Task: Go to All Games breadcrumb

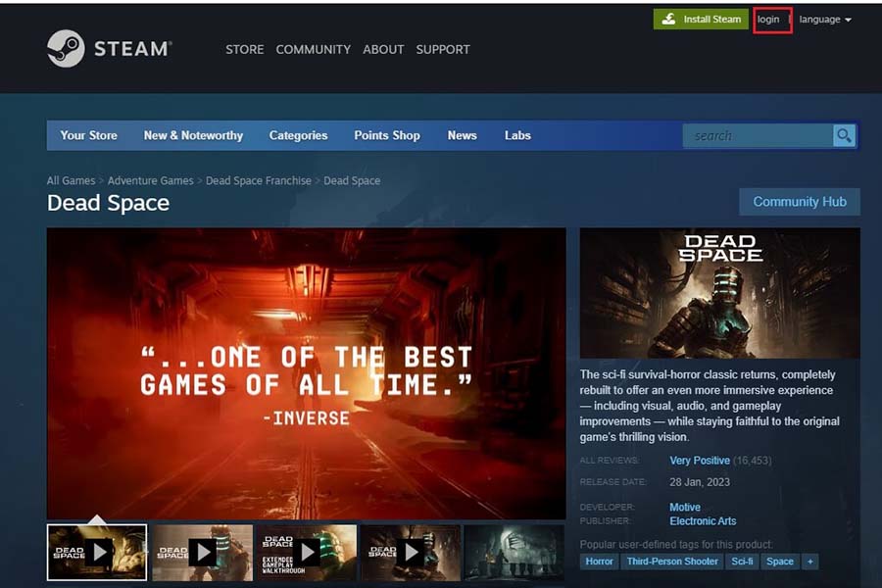Action: click(71, 180)
